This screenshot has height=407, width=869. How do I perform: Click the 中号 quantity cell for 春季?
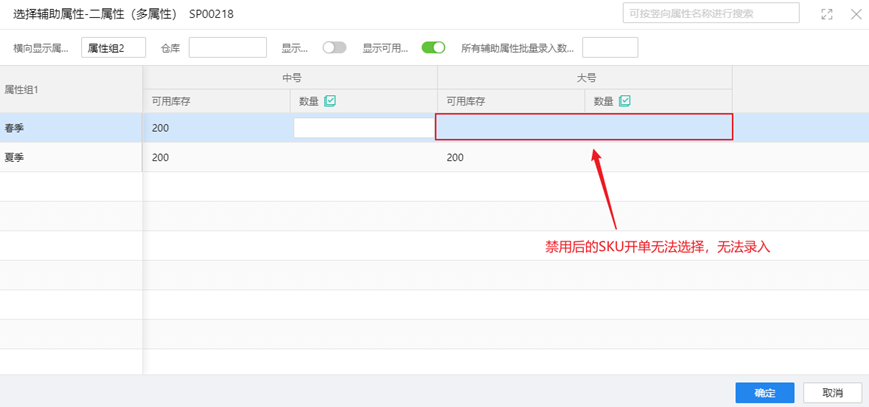click(364, 128)
